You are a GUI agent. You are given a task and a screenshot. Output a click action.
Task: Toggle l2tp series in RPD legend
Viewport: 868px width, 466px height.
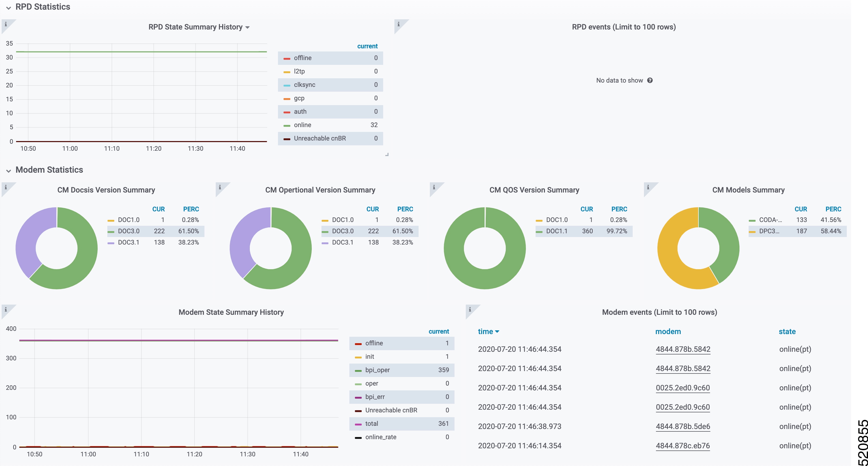pos(299,71)
